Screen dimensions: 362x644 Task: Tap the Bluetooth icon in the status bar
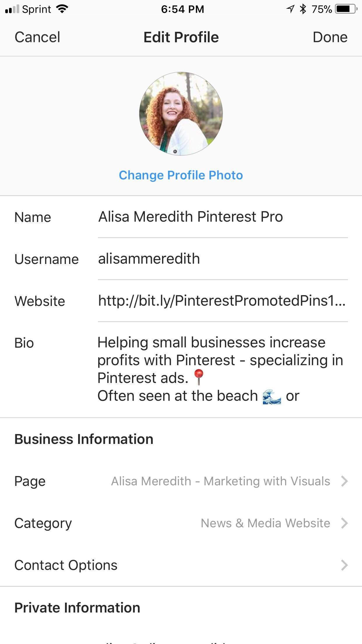tap(302, 9)
